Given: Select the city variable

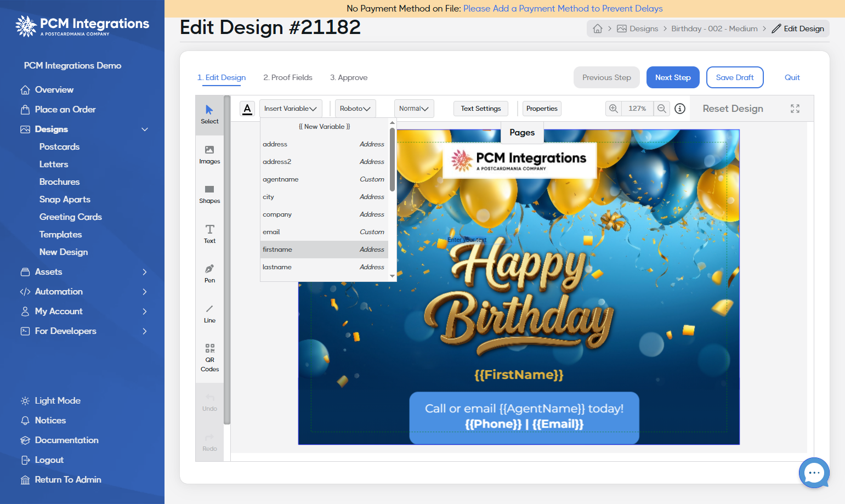Looking at the screenshot, I should pyautogui.click(x=324, y=197).
